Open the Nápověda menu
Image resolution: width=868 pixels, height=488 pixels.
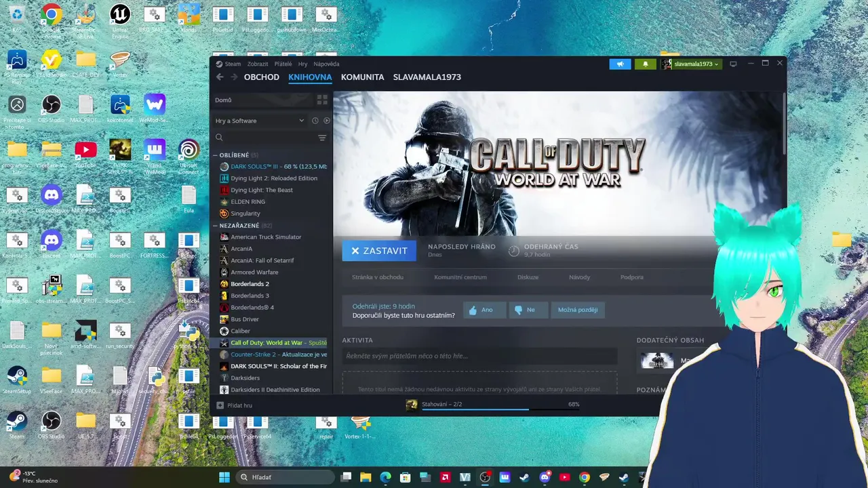(326, 64)
